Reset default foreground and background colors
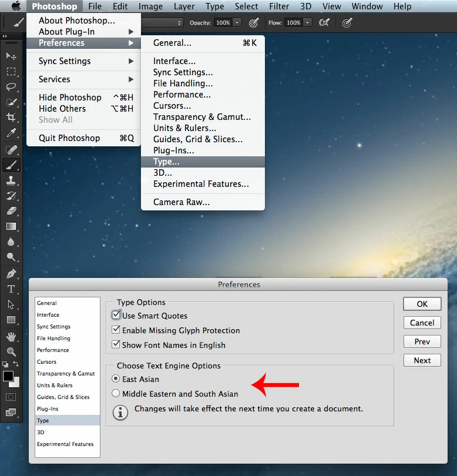This screenshot has width=457, height=476. pos(5,364)
